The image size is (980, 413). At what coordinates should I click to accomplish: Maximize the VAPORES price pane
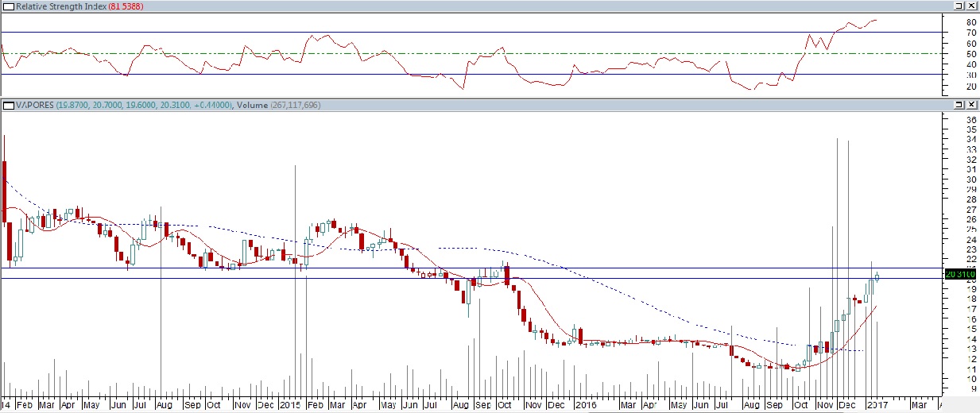[x=959, y=105]
